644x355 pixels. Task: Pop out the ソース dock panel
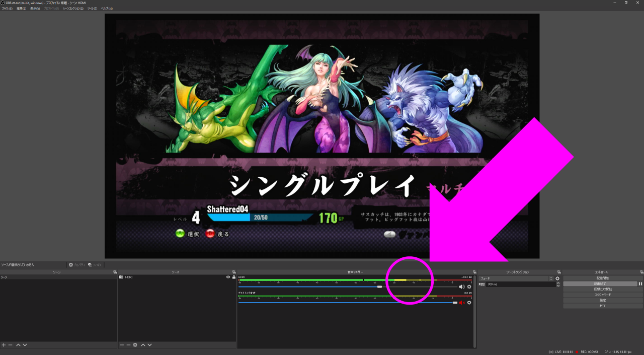tap(234, 272)
